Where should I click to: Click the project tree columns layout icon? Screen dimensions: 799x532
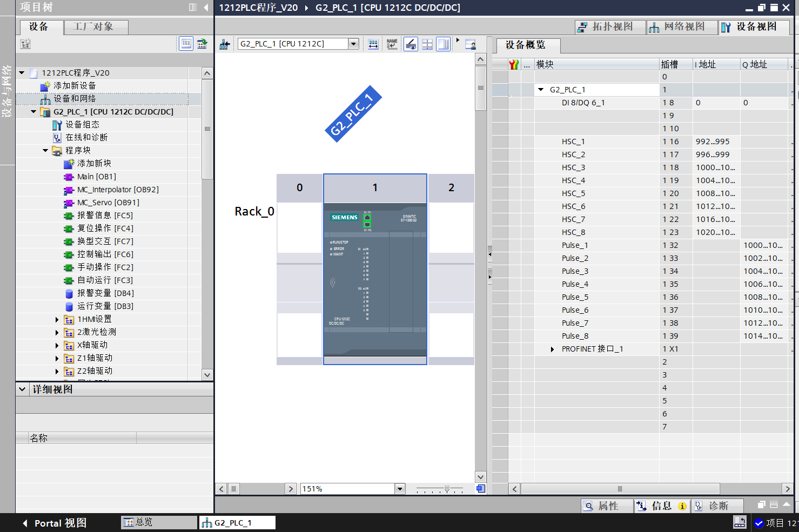[193, 8]
